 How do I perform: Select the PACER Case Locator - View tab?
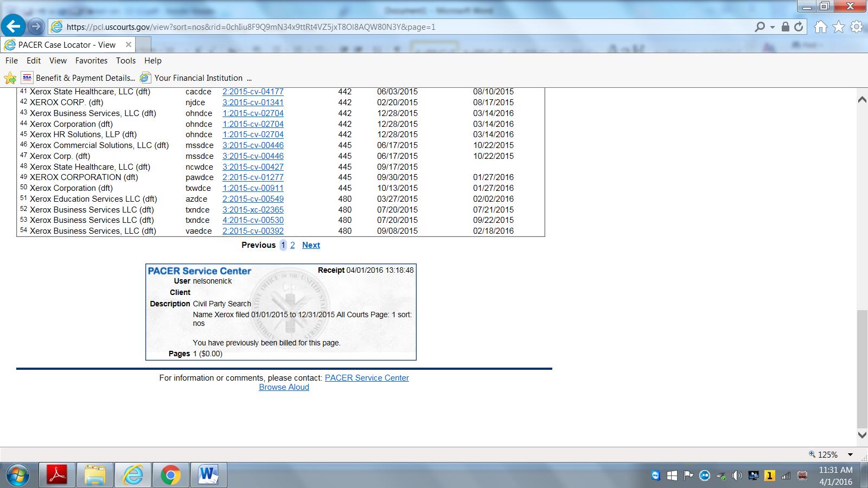68,45
